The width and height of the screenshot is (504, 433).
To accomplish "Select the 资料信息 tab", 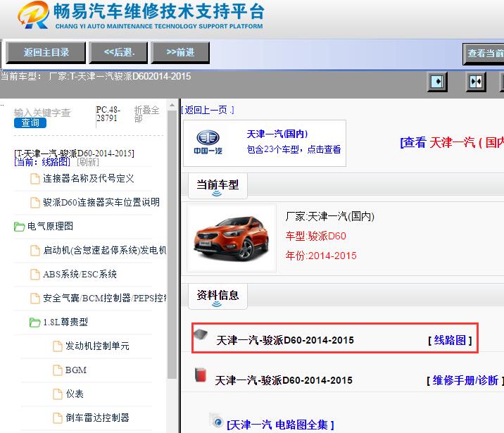I will (x=218, y=296).
